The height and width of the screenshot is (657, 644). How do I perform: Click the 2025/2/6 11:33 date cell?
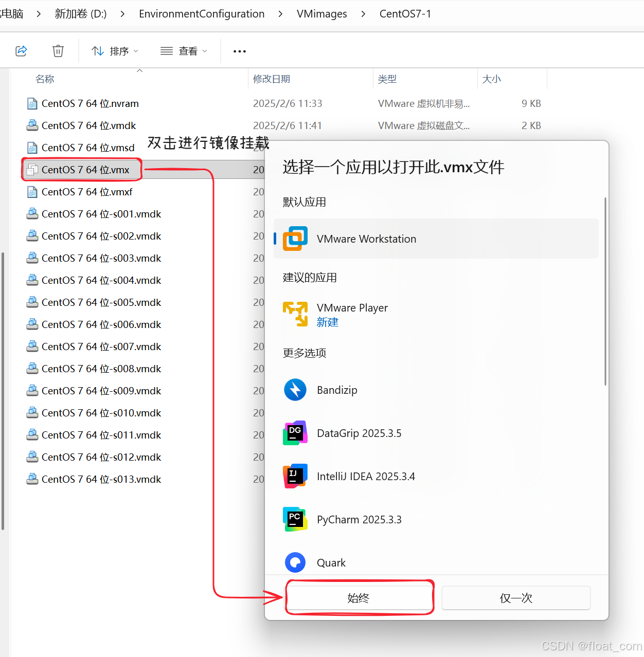(288, 103)
